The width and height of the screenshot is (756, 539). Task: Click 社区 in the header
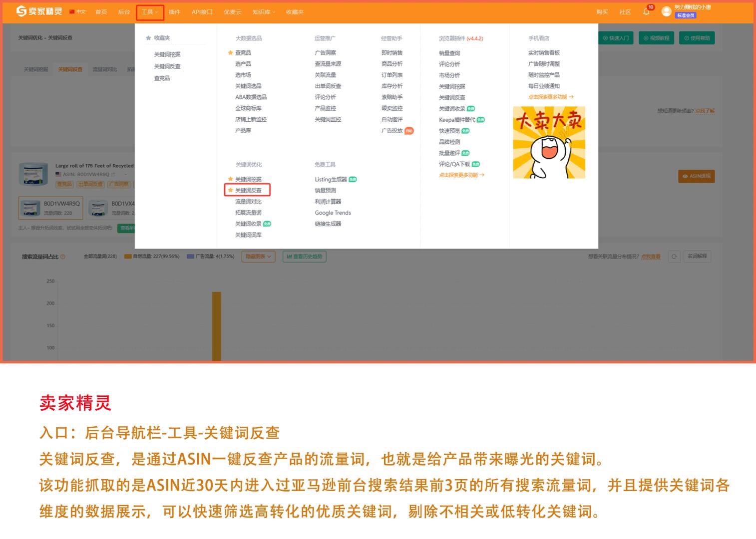click(x=625, y=12)
